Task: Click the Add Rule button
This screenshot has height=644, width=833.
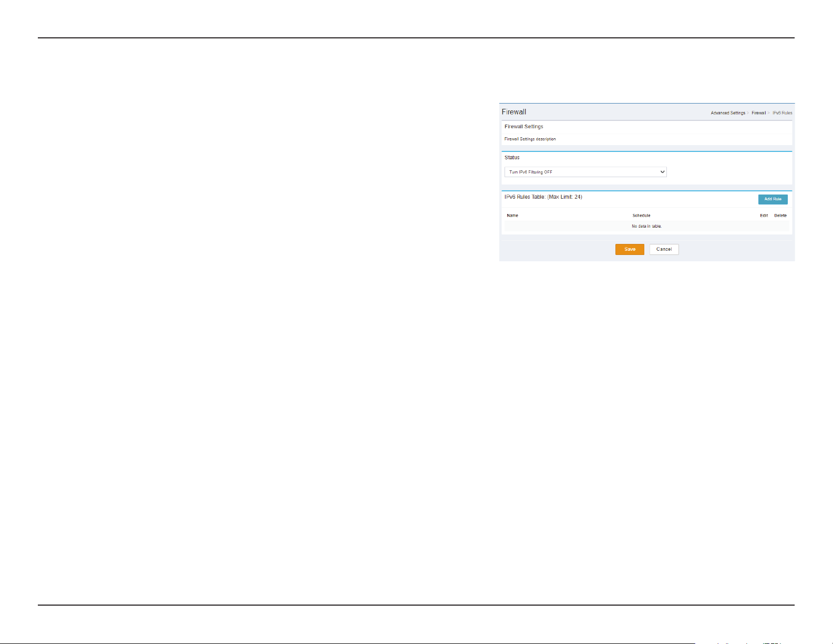Action: pos(773,199)
